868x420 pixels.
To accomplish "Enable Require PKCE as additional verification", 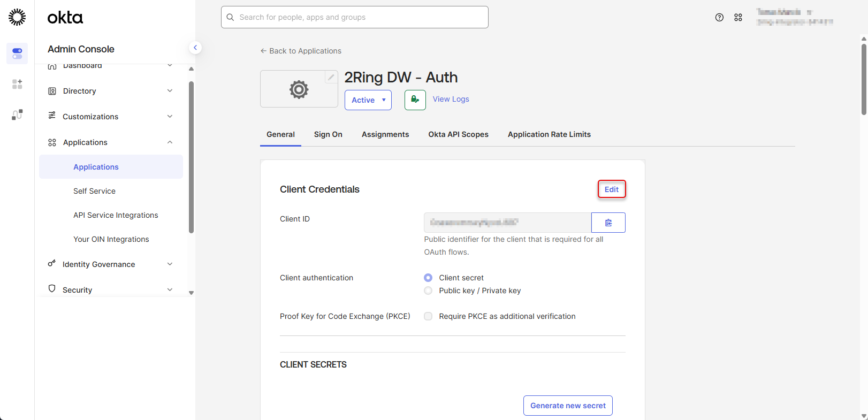I will point(428,316).
